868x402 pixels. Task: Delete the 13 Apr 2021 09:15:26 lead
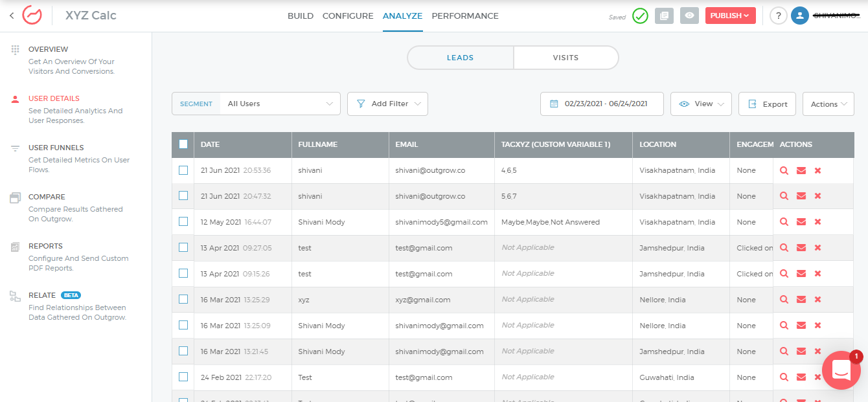(817, 274)
